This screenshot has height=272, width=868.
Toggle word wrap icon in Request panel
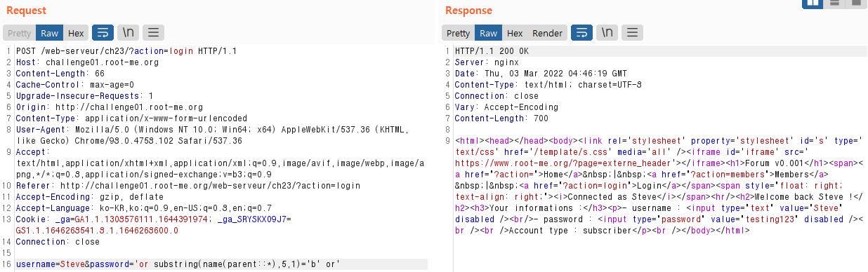click(x=102, y=32)
